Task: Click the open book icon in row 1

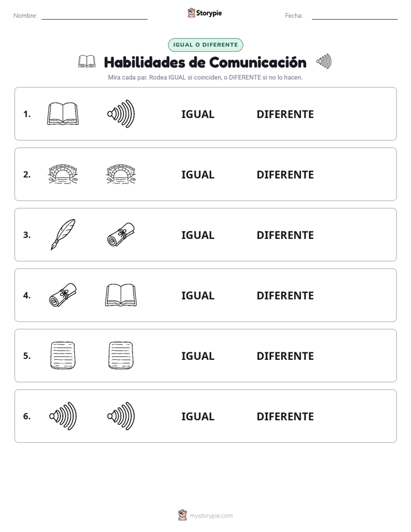Action: coord(63,114)
